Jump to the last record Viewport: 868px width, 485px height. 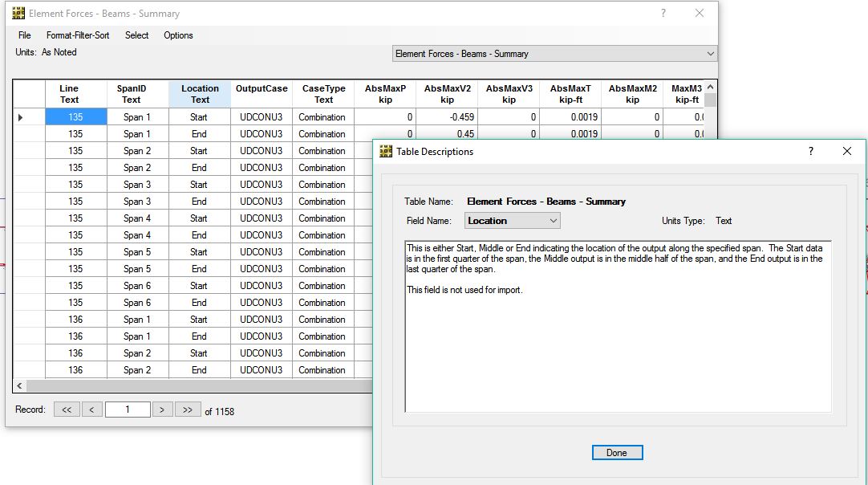click(x=188, y=410)
